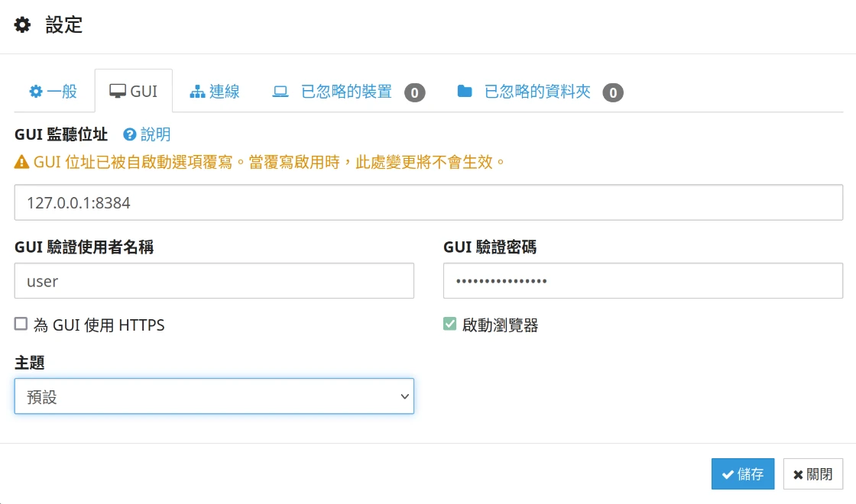Click the monitor icon on GUI tab

tap(118, 92)
